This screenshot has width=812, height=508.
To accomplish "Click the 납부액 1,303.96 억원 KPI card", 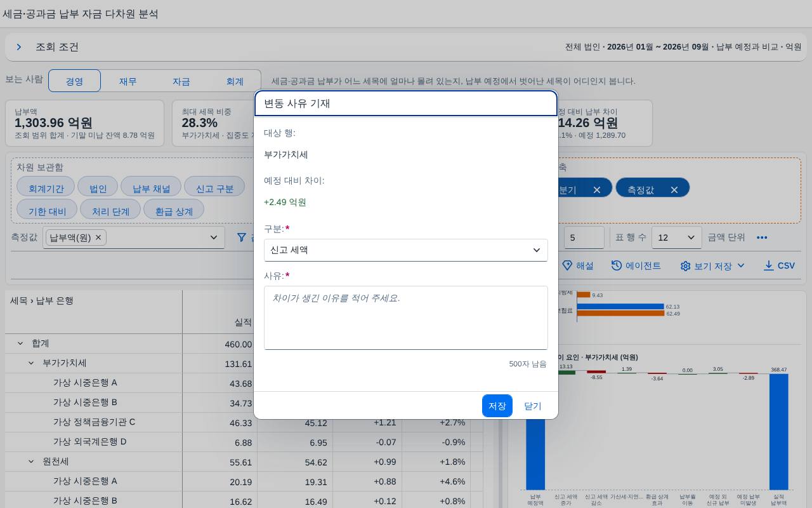I will click(x=84, y=123).
